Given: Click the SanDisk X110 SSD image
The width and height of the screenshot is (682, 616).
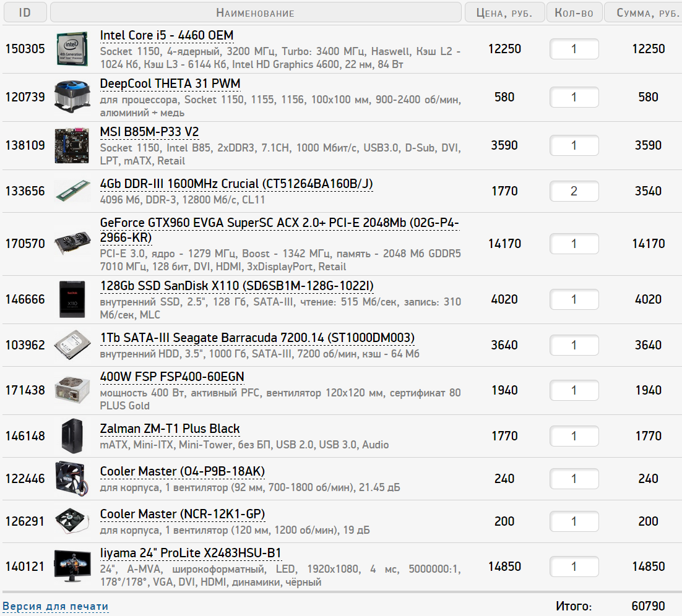Looking at the screenshot, I should (x=72, y=299).
